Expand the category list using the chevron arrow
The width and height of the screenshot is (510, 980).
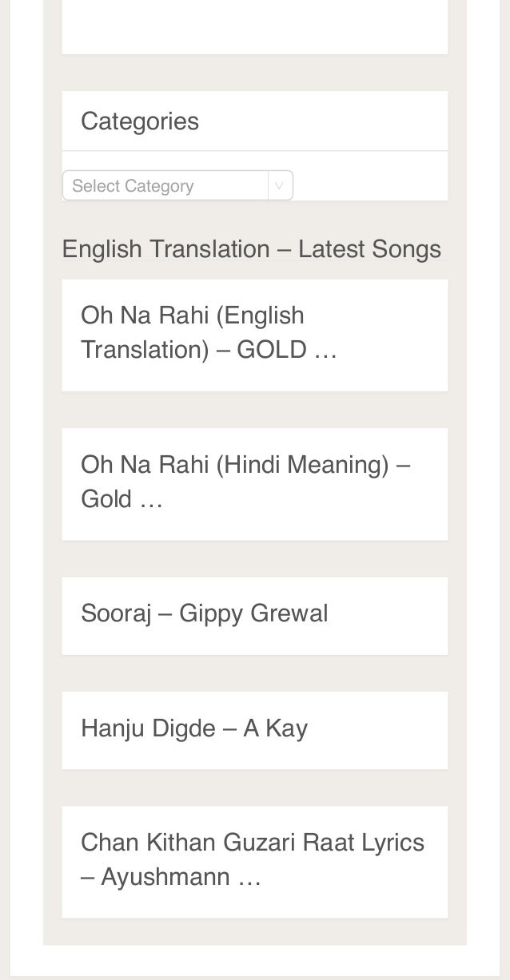tap(279, 186)
